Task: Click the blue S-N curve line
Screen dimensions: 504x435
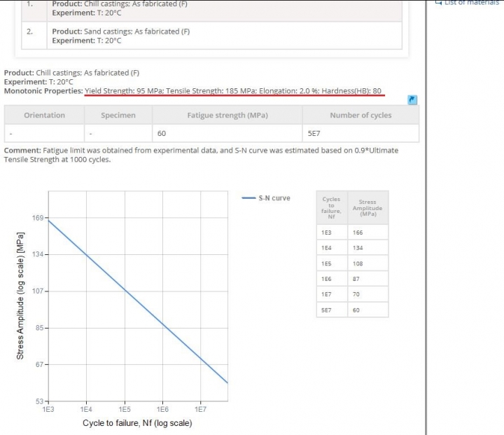Action: pos(138,301)
